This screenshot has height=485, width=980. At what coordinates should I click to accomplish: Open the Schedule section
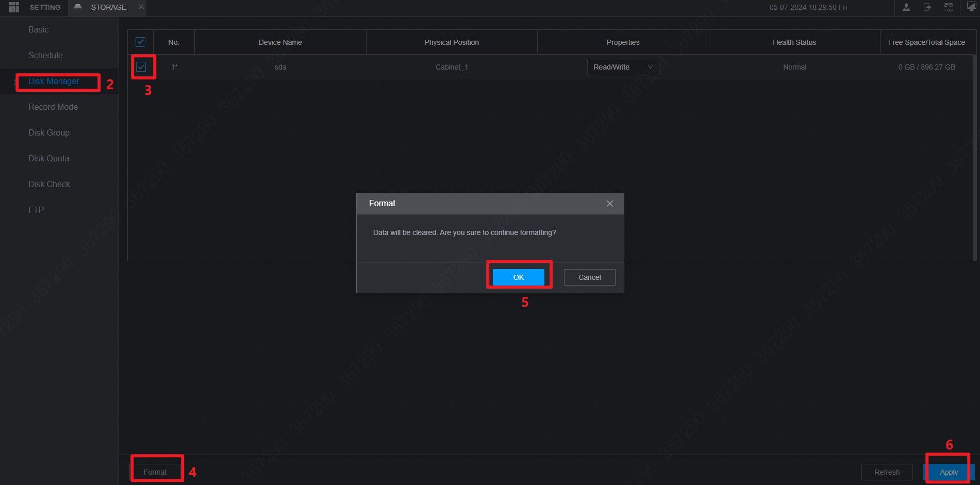tap(45, 56)
